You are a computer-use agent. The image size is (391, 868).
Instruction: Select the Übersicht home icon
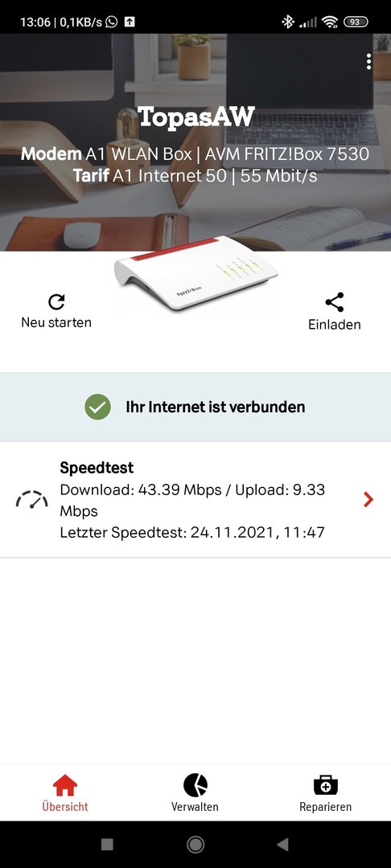point(65,785)
